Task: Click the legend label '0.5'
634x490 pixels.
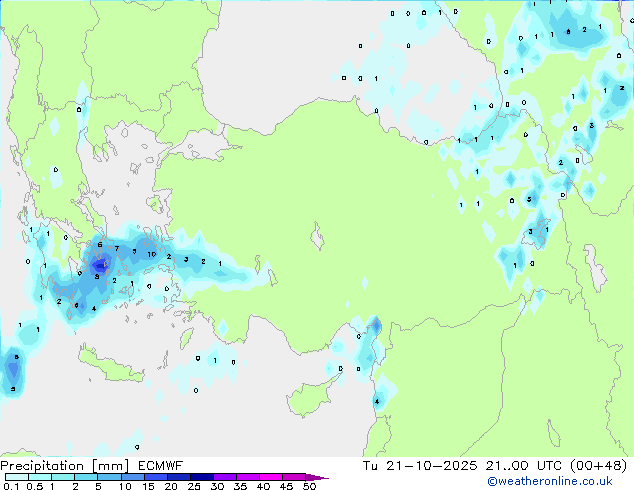Action: coord(35,486)
